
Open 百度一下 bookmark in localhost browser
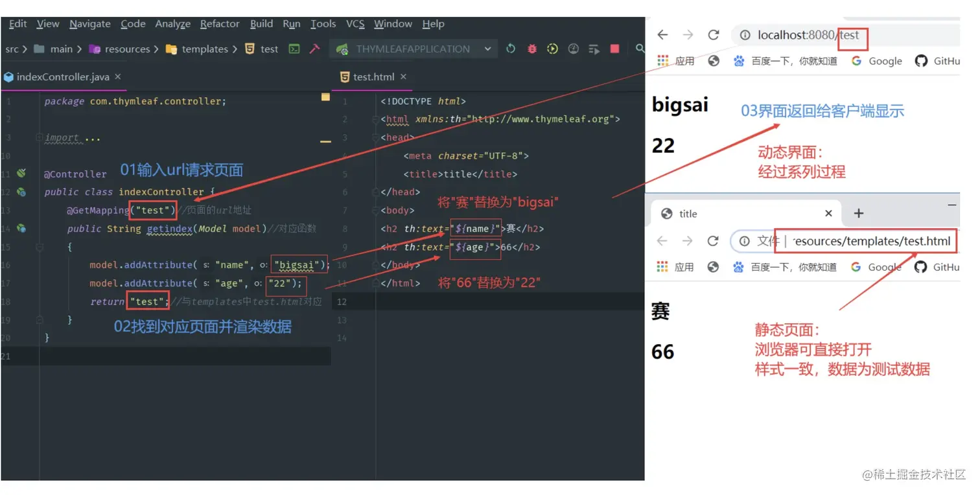[x=785, y=61]
